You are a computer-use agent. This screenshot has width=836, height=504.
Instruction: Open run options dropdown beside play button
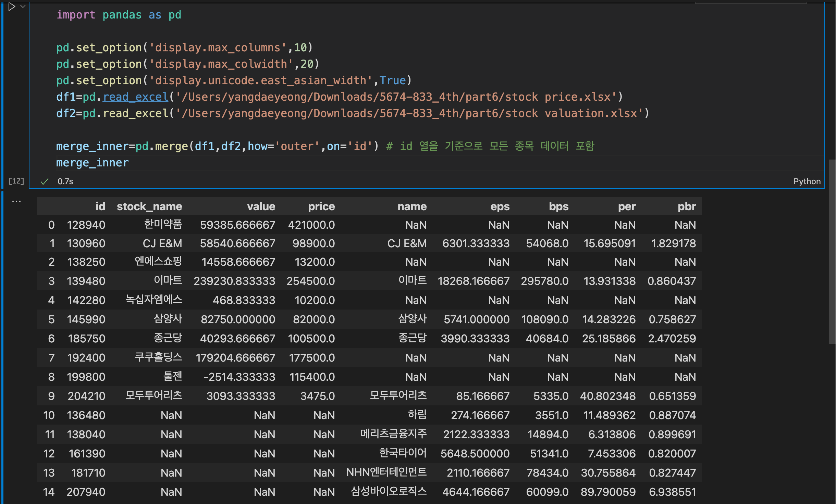coord(23,6)
